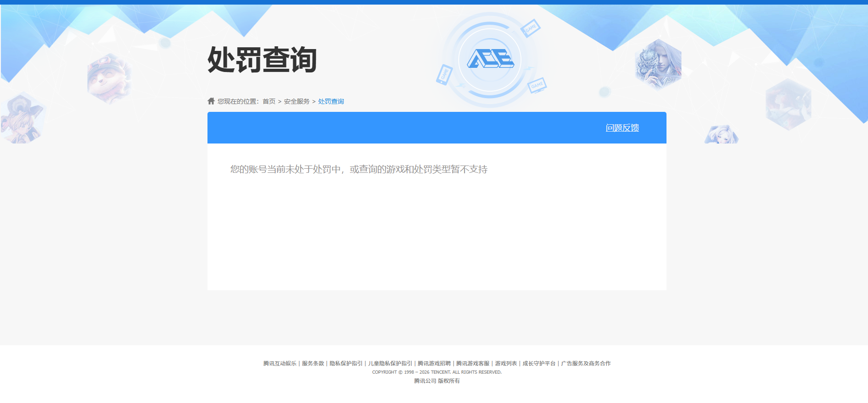Open the 儿童隐私保护指引 footer link
This screenshot has height=403, width=868.
tap(390, 364)
